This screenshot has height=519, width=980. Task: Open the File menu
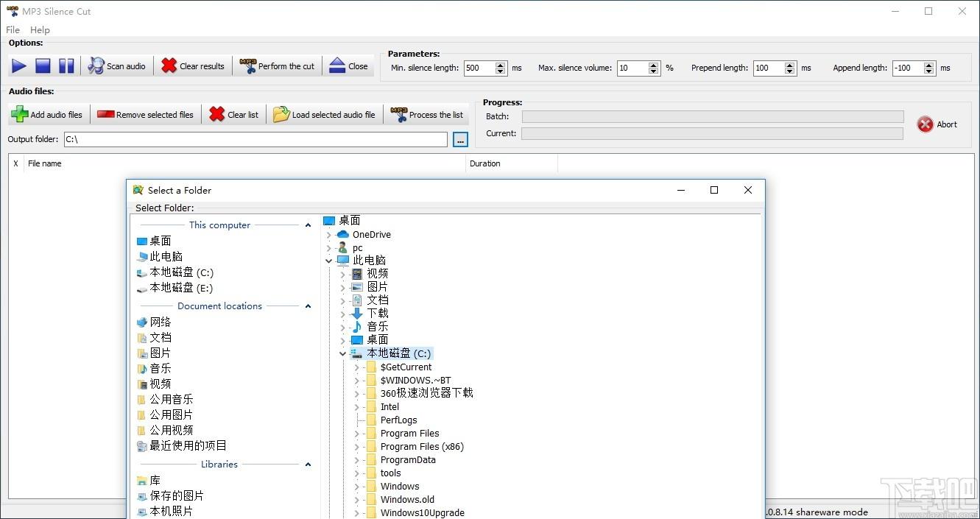point(13,30)
